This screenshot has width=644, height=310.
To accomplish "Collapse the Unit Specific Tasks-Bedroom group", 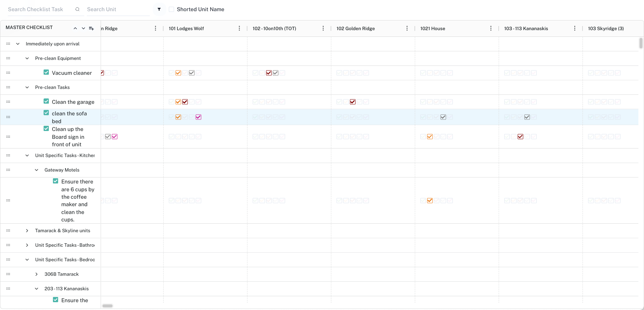I will (27, 260).
